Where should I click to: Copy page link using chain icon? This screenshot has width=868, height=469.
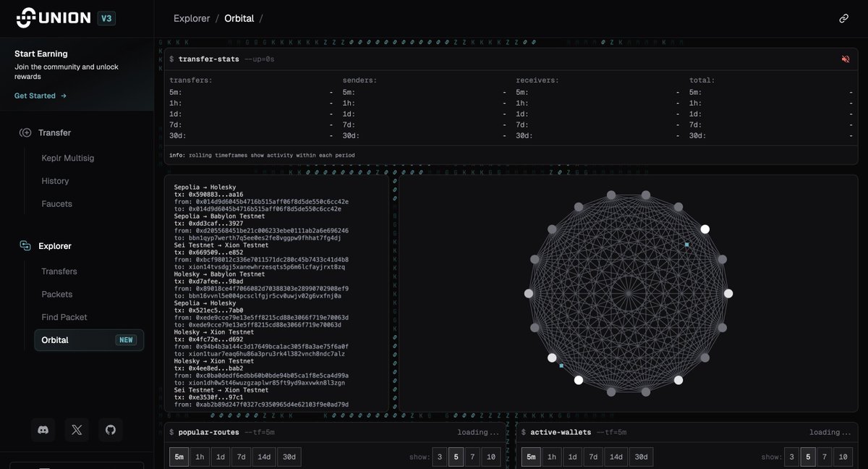point(843,18)
